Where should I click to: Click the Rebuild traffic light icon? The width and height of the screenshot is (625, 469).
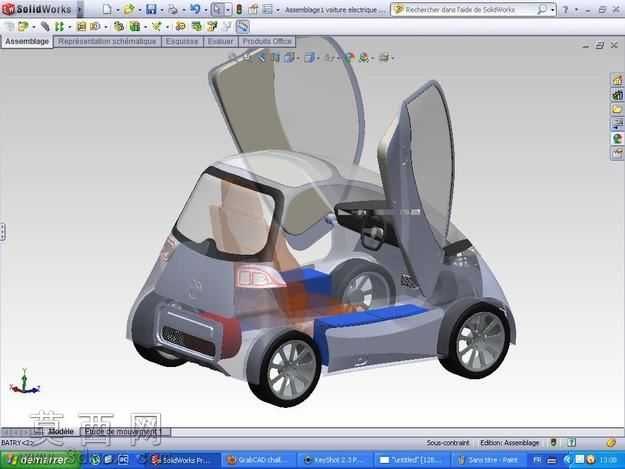pyautogui.click(x=239, y=9)
